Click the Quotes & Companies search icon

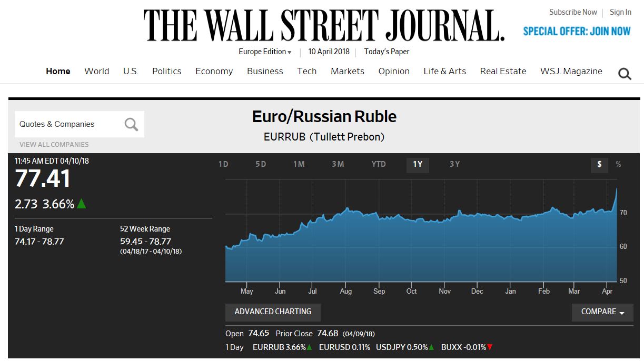pos(131,124)
